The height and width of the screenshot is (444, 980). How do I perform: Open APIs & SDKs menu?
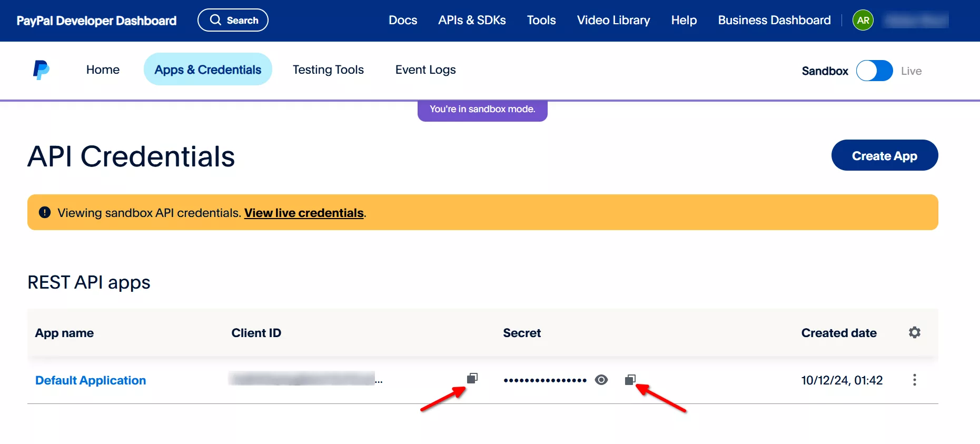[x=472, y=21]
